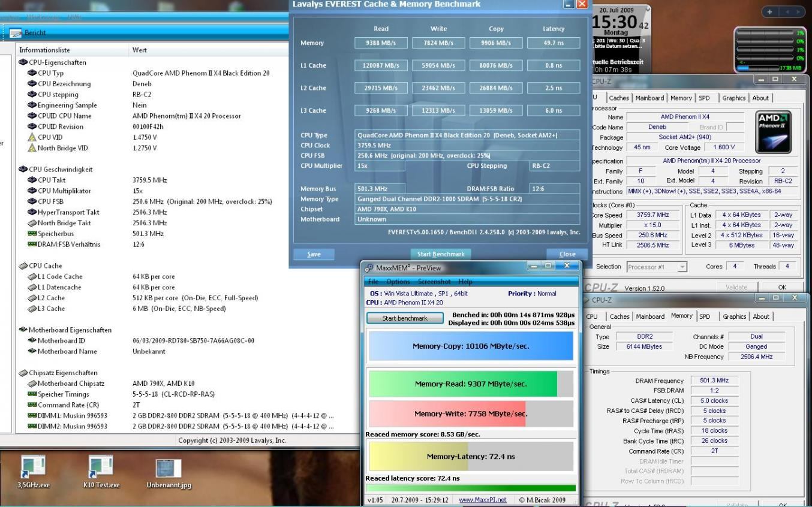
Task: Click the icon beside Motherboard ID
Action: [32, 341]
